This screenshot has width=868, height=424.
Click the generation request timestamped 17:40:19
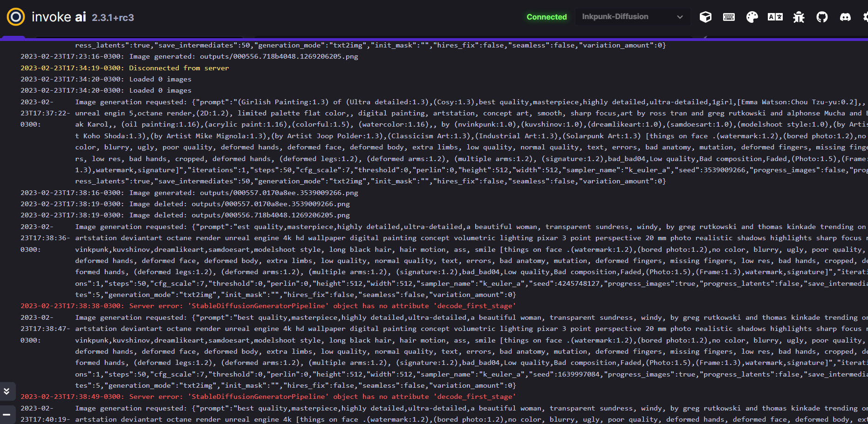tap(444, 414)
